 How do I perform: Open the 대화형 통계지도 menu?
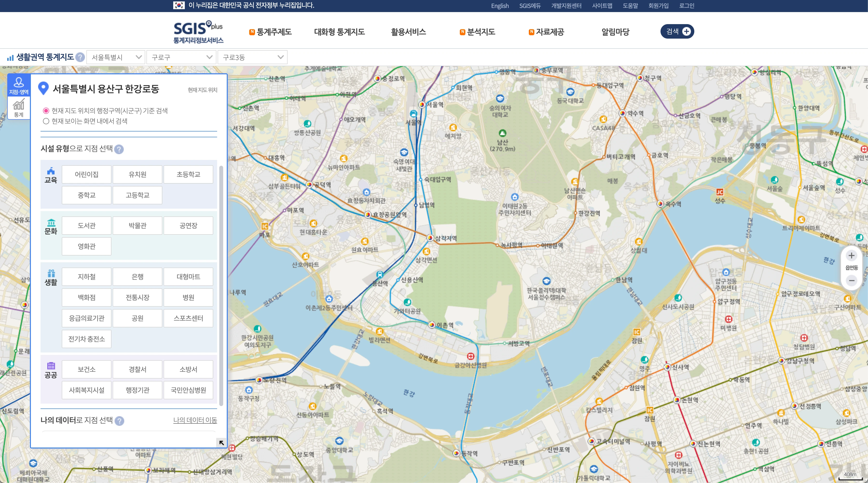[x=339, y=32]
